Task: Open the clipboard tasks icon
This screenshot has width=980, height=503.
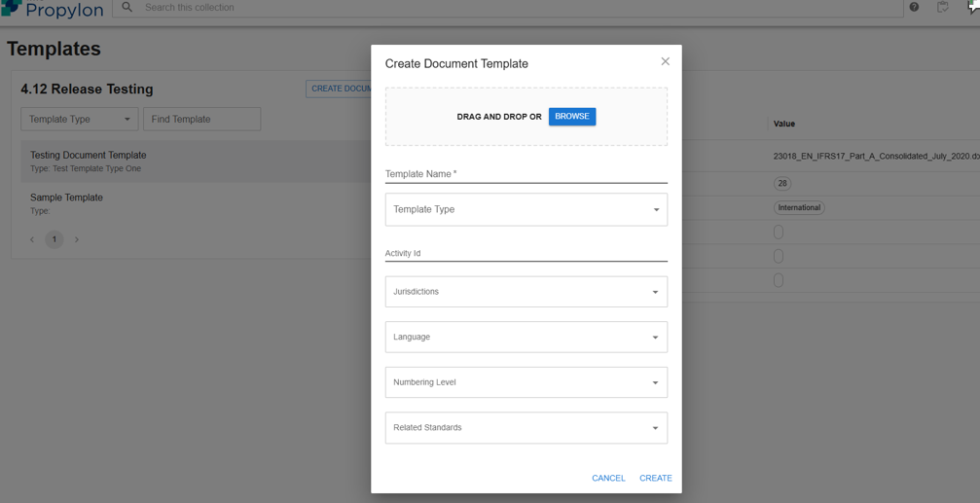Action: click(942, 8)
